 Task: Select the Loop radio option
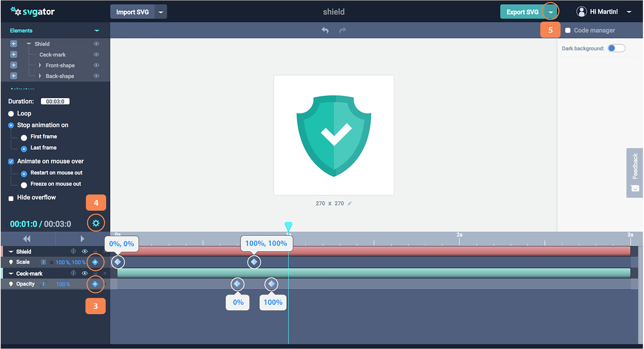pos(11,114)
